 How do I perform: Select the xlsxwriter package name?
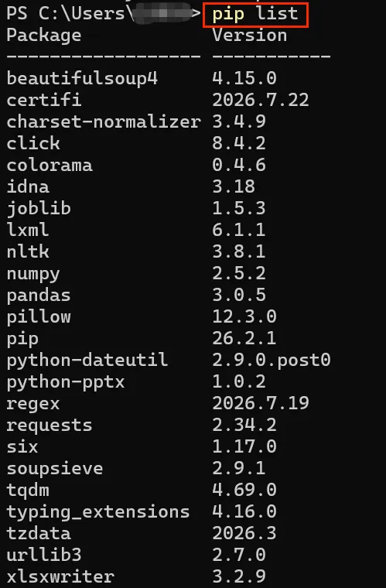[x=60, y=576]
